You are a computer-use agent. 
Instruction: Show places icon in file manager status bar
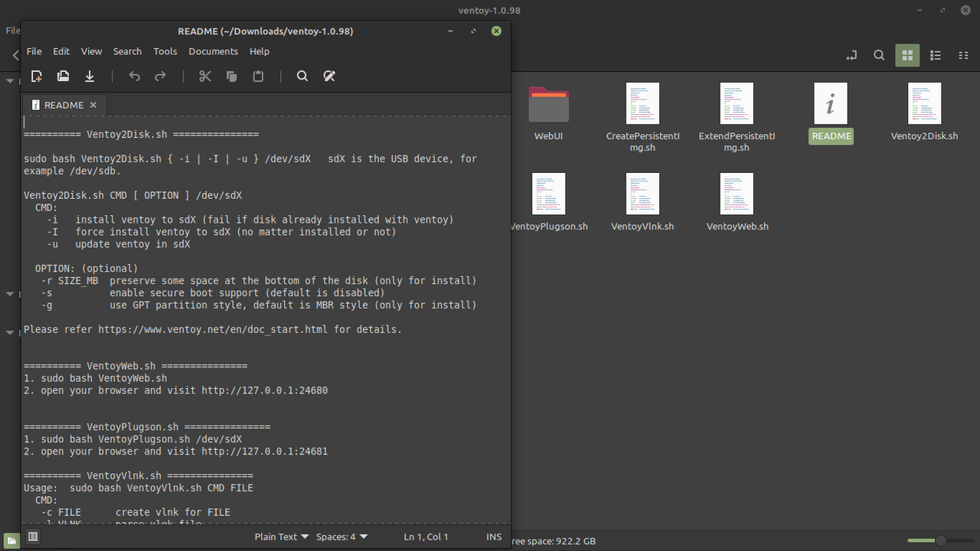point(12,541)
